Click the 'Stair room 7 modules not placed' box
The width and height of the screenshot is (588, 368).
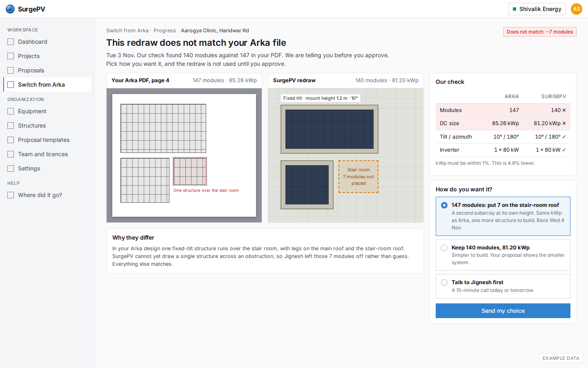359,177
